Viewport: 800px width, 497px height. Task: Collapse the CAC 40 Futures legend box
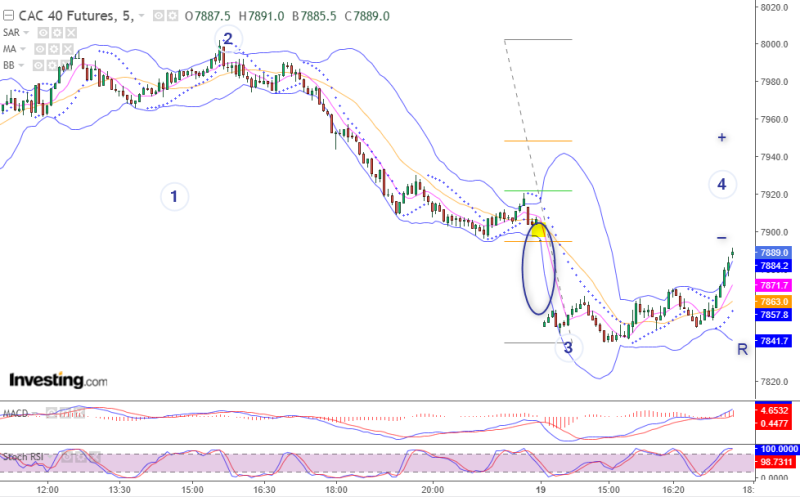pos(8,16)
